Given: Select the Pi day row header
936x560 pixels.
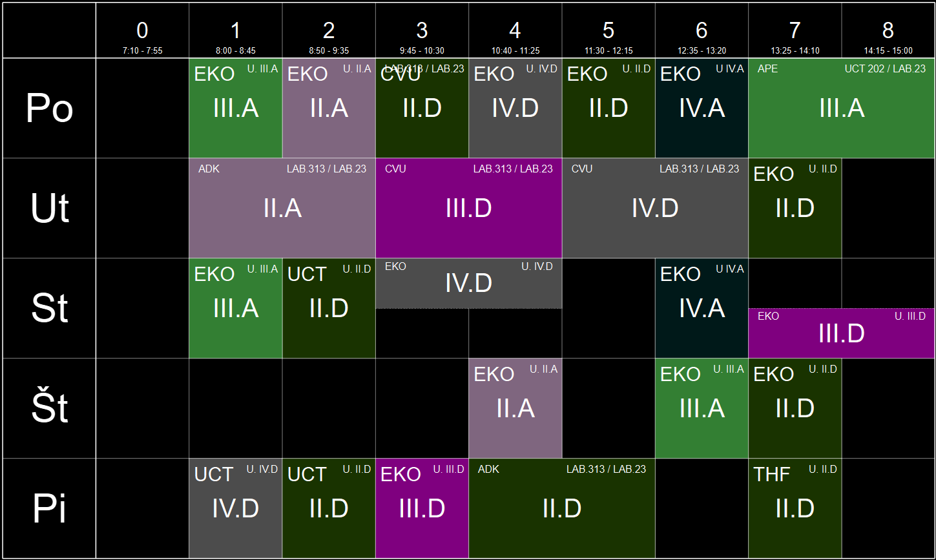Looking at the screenshot, I should [50, 509].
